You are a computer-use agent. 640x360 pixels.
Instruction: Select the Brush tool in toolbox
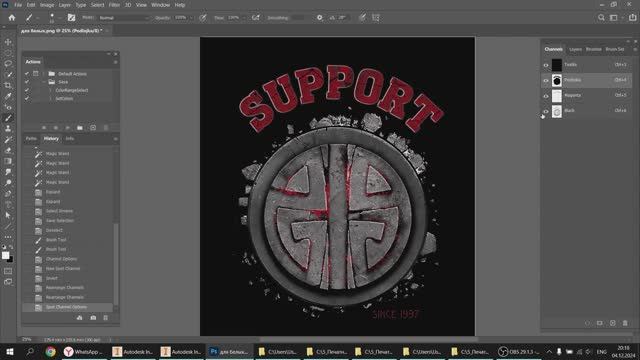(8, 118)
